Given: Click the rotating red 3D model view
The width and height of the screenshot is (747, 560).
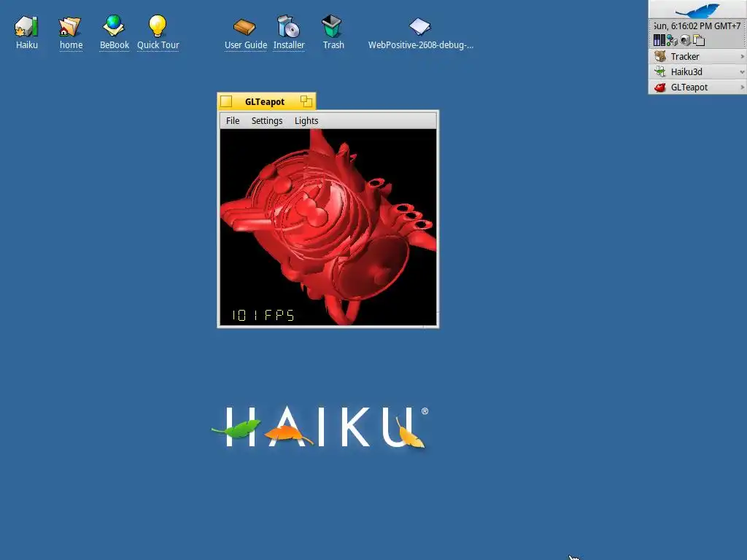Looking at the screenshot, I should [328, 227].
